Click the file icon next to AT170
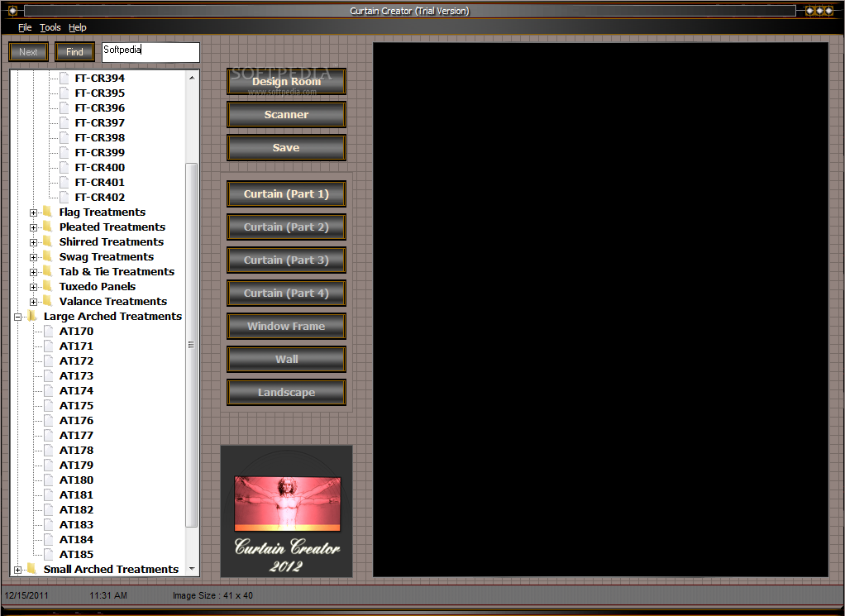Viewport: 845px width, 616px height. coord(49,331)
